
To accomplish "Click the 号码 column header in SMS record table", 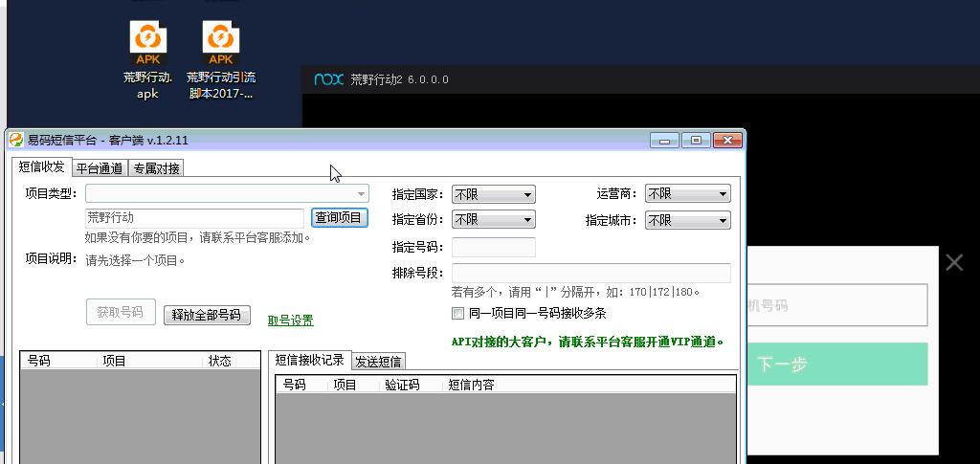I will tap(302, 385).
